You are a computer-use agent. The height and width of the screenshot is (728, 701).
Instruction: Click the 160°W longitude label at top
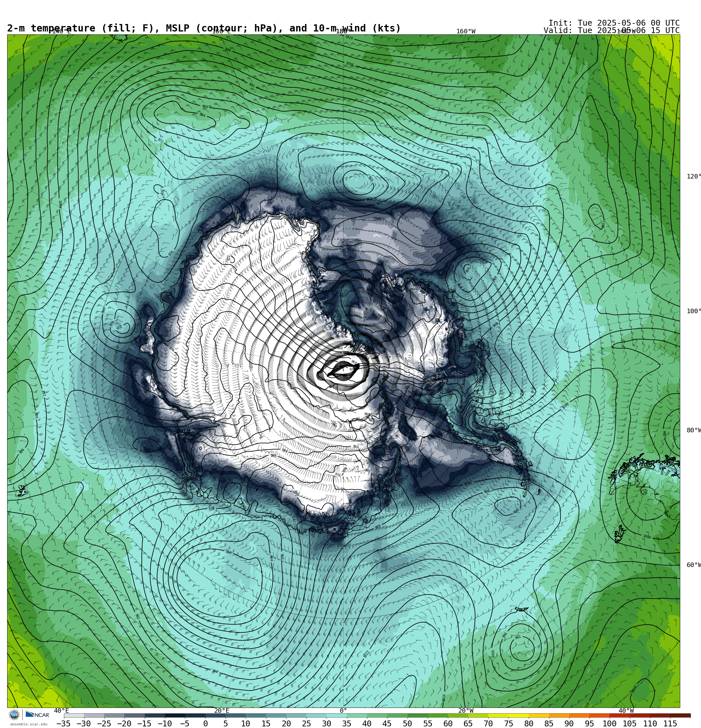pyautogui.click(x=466, y=31)
